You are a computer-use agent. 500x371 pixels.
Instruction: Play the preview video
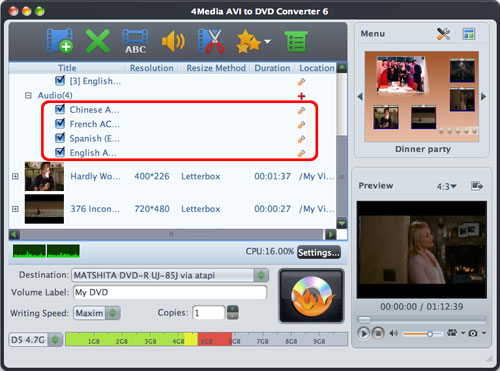(363, 333)
